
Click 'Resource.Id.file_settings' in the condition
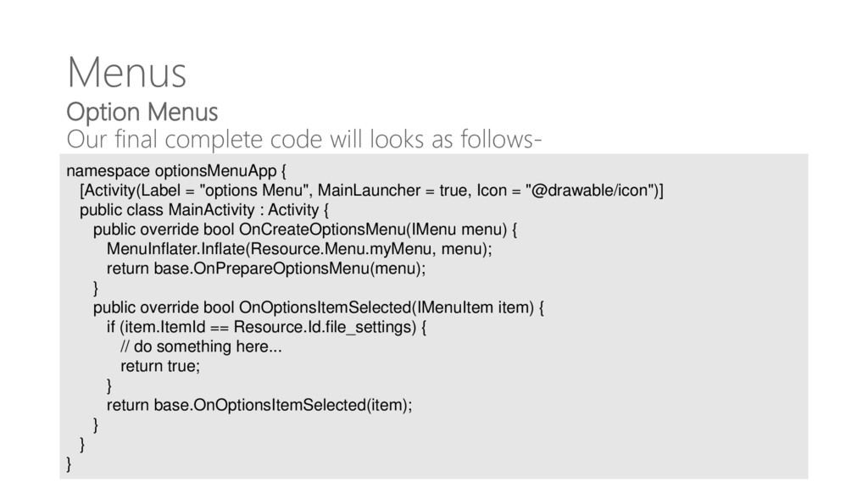[325, 327]
